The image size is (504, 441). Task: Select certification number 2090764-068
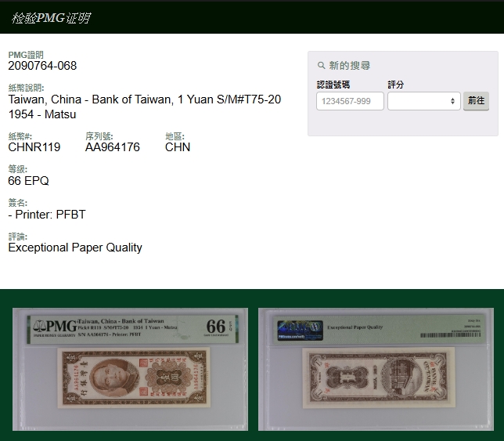coord(42,66)
